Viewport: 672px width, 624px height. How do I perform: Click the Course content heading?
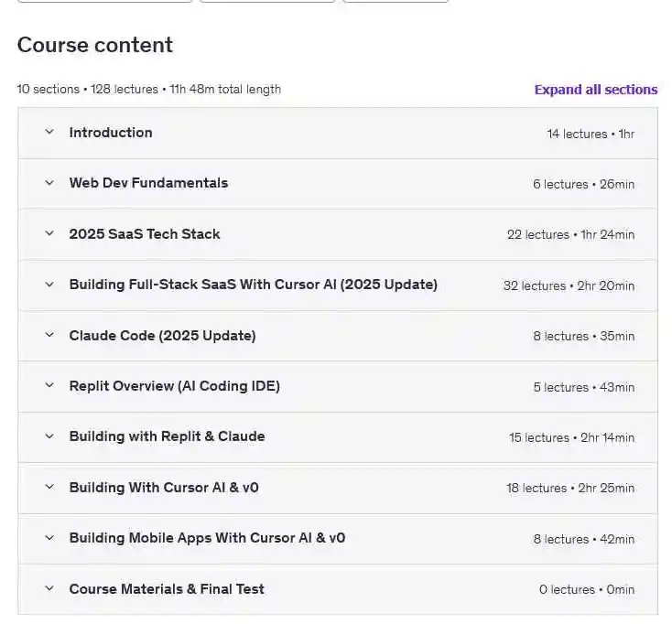pyautogui.click(x=95, y=45)
